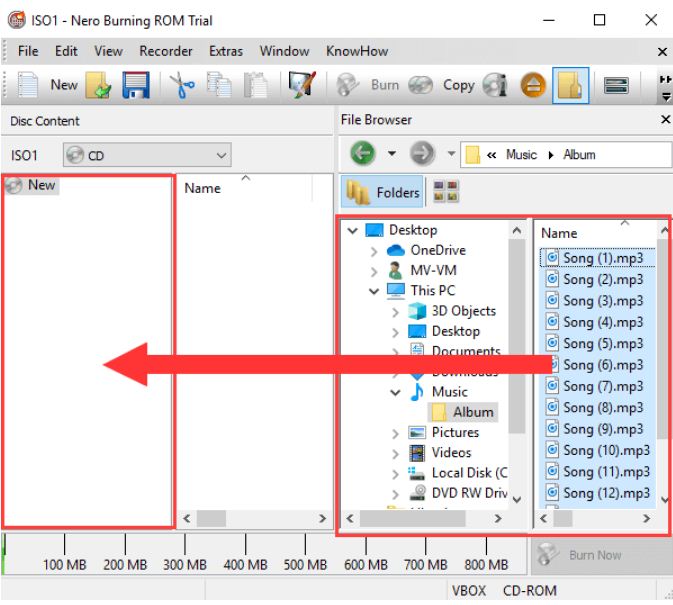The width and height of the screenshot is (673, 605).
Task: Switch to thumbnail view icon
Action: tap(446, 191)
